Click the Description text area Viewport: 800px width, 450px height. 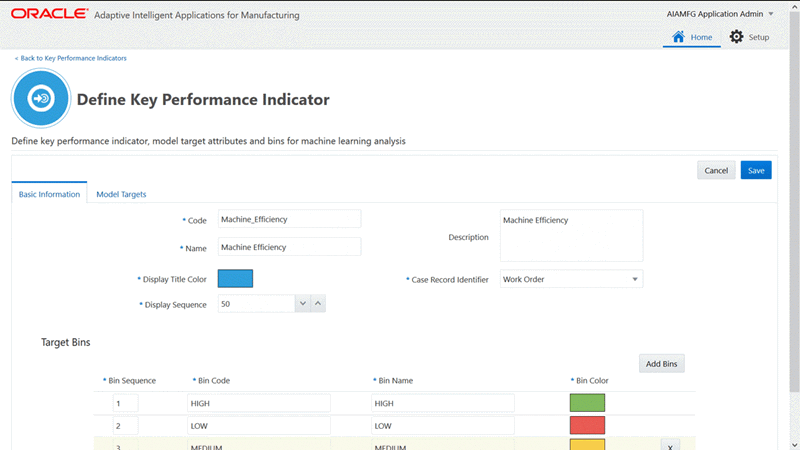571,235
